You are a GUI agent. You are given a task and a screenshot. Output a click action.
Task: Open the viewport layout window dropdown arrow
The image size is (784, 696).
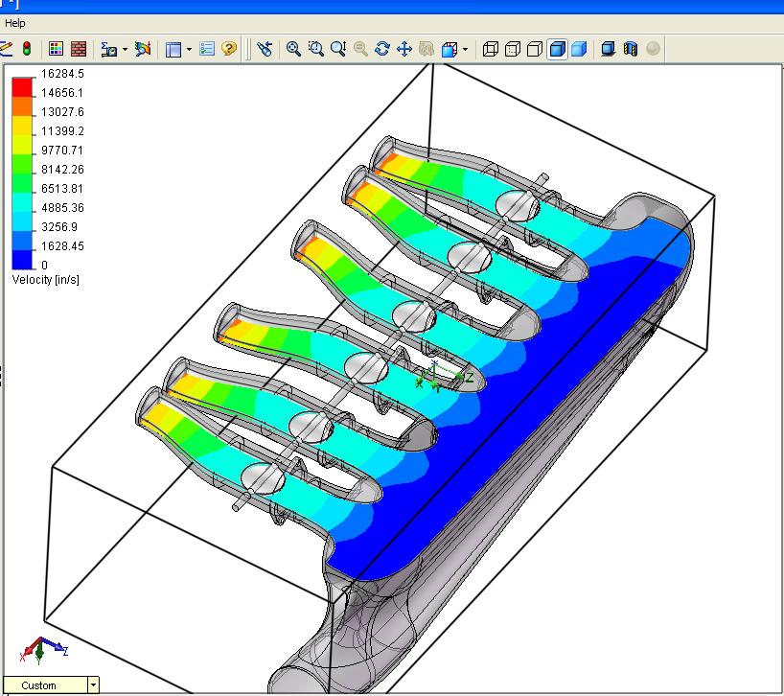point(189,48)
